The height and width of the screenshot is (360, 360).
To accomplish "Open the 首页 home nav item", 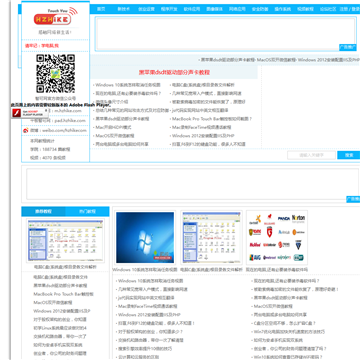I will coord(101,9).
